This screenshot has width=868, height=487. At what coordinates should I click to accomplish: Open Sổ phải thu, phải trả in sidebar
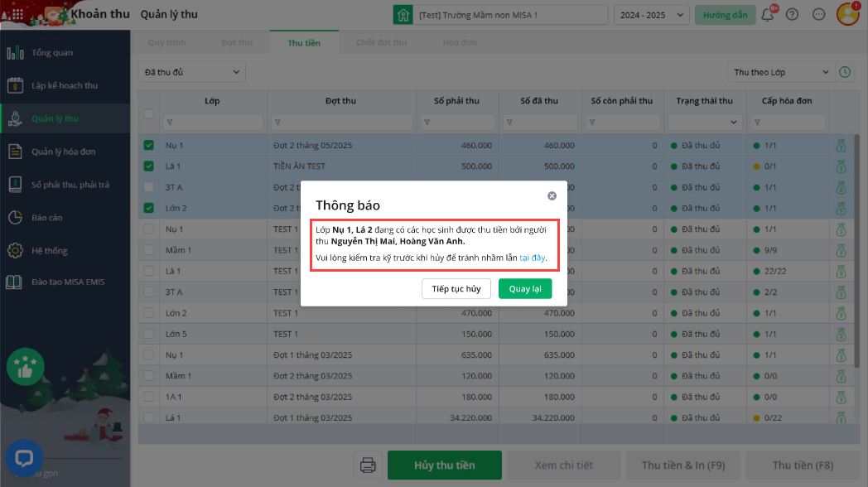click(65, 185)
